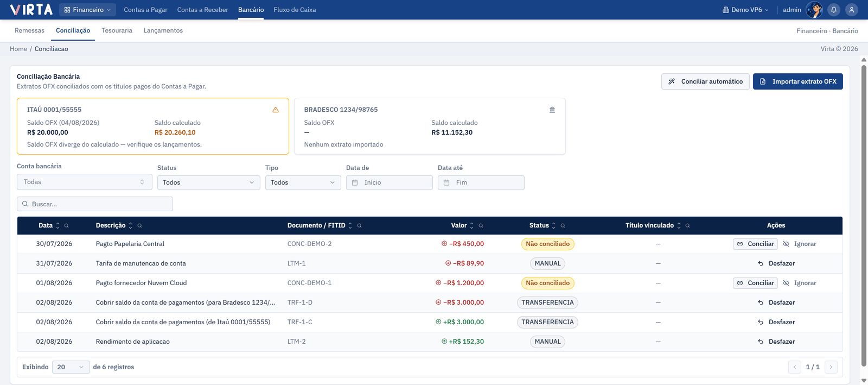
Task: Open the user profile icon in header
Action: tap(852, 10)
